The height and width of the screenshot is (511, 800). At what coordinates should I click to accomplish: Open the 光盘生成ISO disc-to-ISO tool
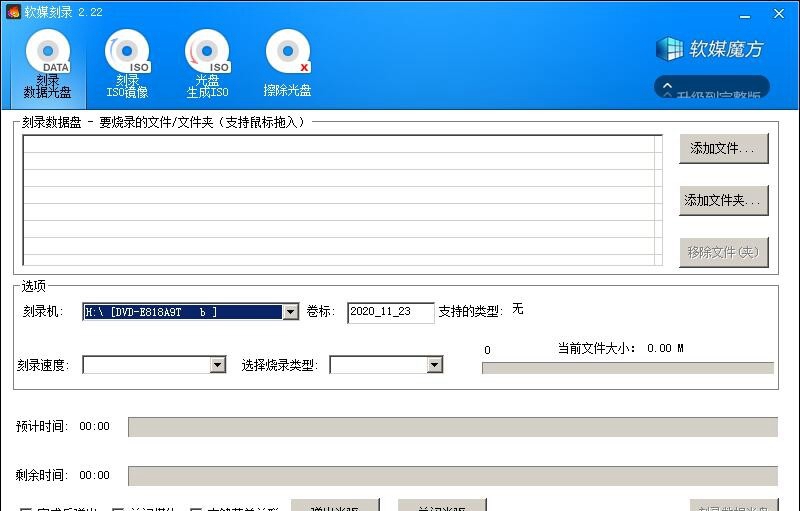click(x=207, y=64)
